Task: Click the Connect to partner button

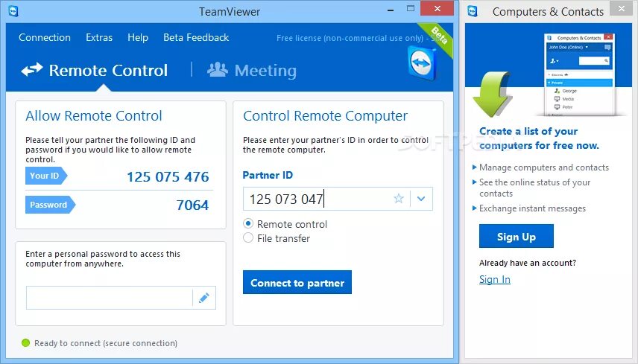Action: click(x=297, y=282)
